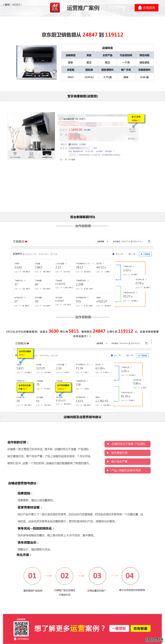The image size is (165, 644).
Task: Click help icon beside August 跳失率
Action: pyautogui.click(x=102, y=365)
